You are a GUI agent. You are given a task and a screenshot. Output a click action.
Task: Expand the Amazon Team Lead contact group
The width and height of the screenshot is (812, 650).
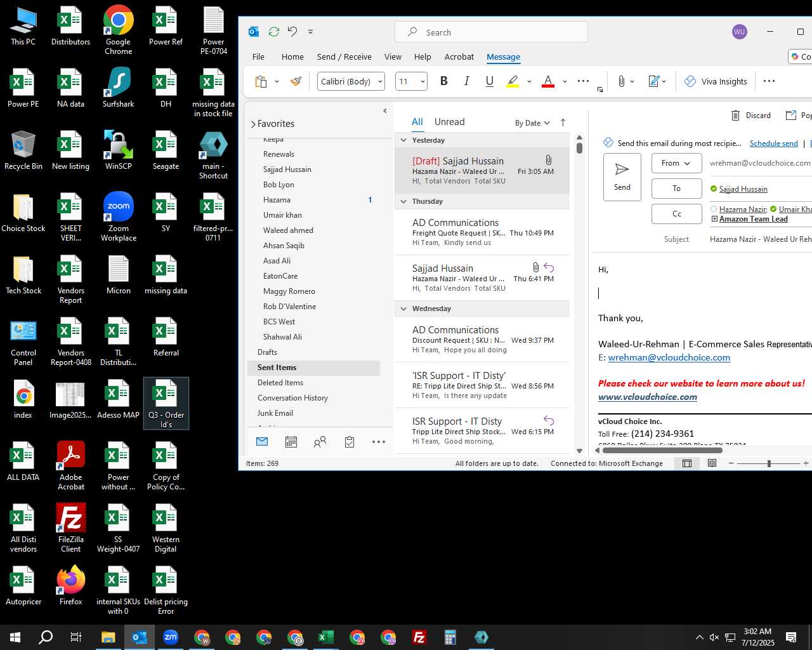[714, 219]
